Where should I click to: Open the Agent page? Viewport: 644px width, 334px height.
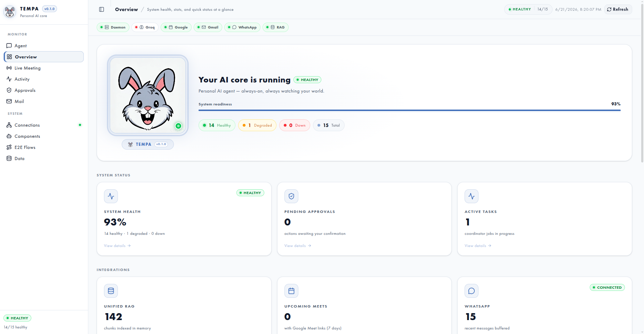[44, 46]
